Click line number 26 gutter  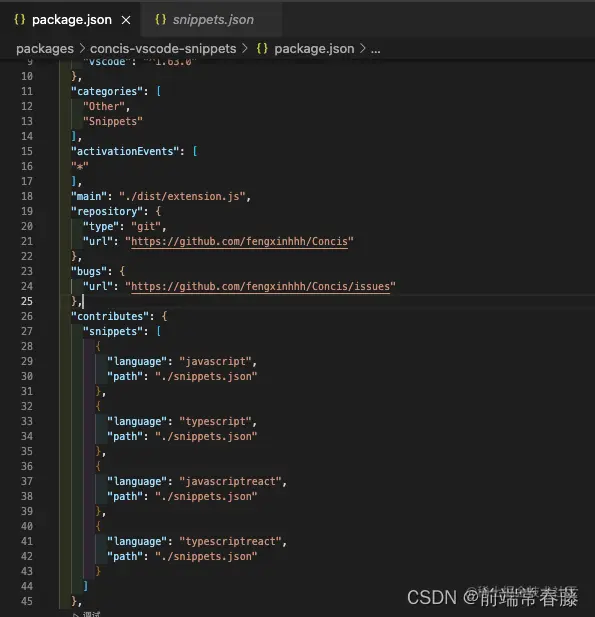(x=27, y=316)
